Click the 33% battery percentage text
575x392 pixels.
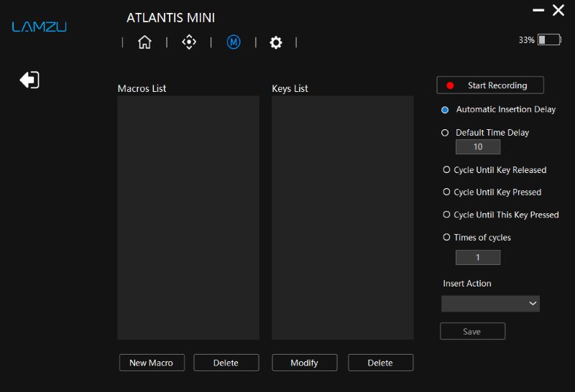[x=526, y=40]
